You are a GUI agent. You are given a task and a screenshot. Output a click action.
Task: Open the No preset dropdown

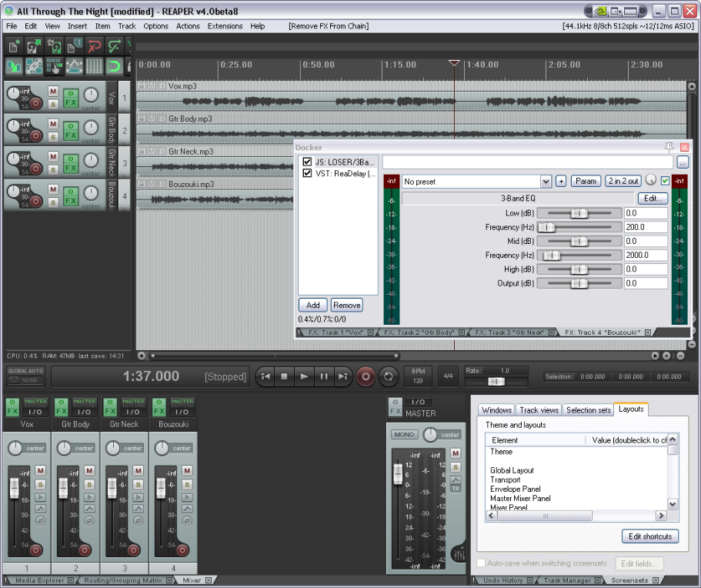click(x=546, y=182)
